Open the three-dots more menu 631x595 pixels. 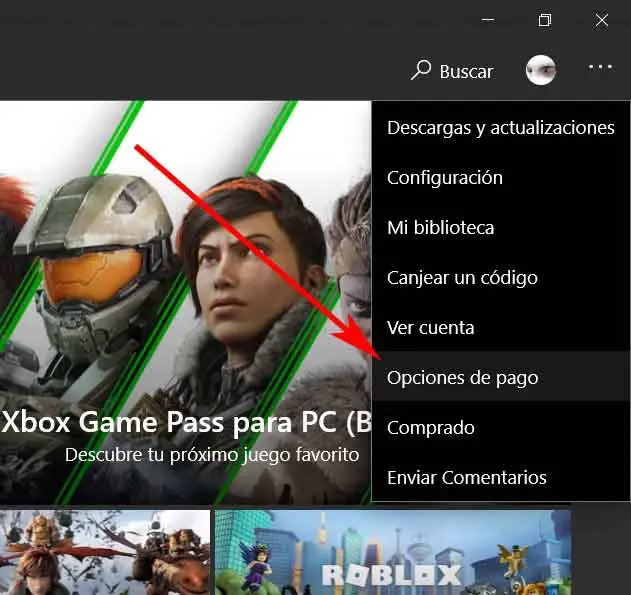point(600,67)
